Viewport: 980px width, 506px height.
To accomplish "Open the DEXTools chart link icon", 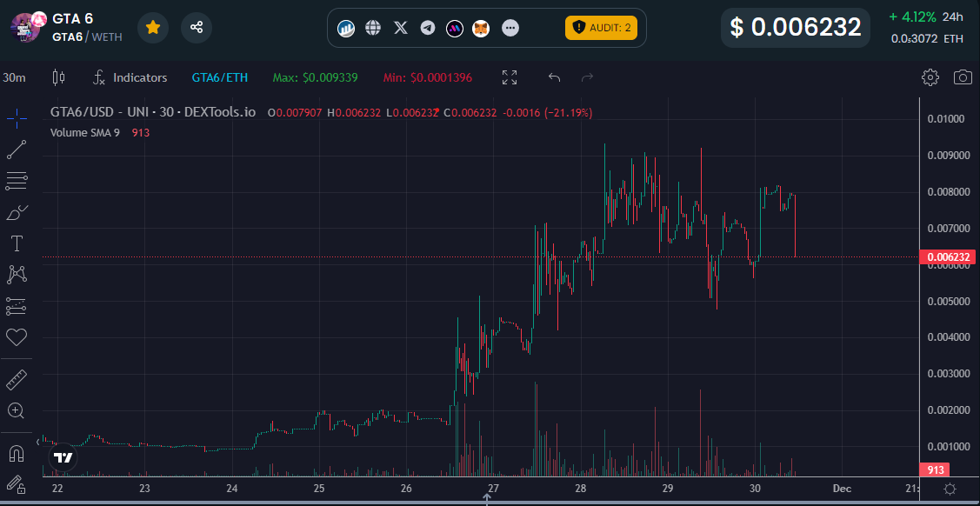I will tap(345, 28).
